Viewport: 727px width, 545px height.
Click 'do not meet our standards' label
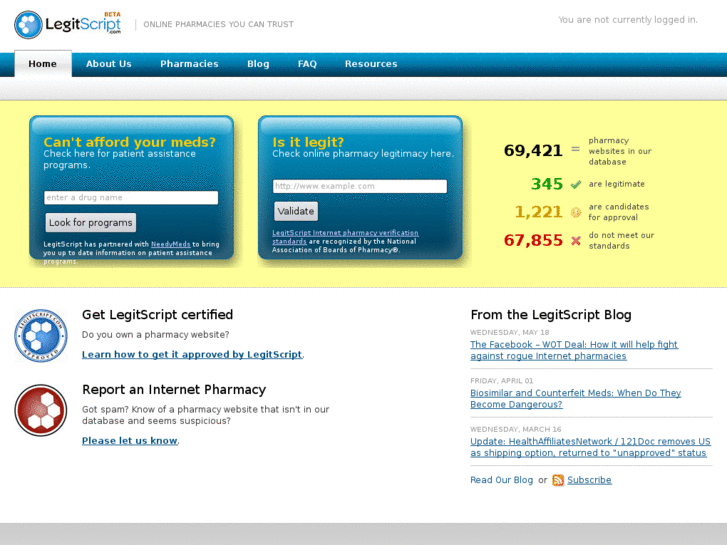621,241
